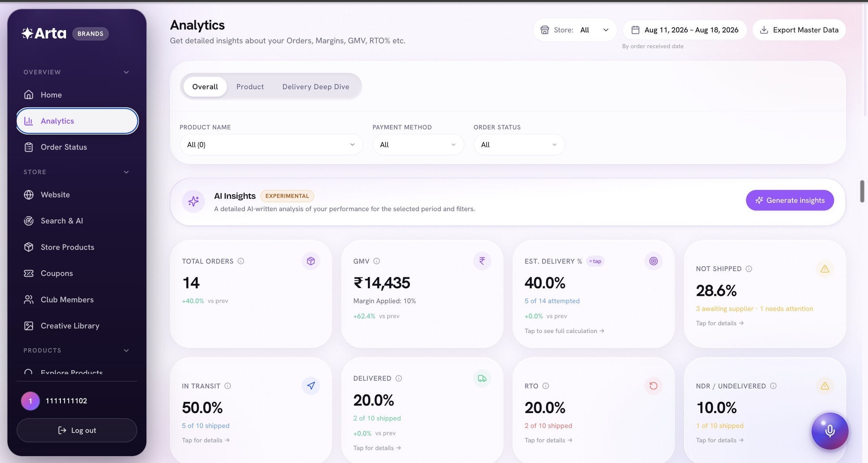Open the Product Name dropdown
868x463 pixels.
click(271, 144)
